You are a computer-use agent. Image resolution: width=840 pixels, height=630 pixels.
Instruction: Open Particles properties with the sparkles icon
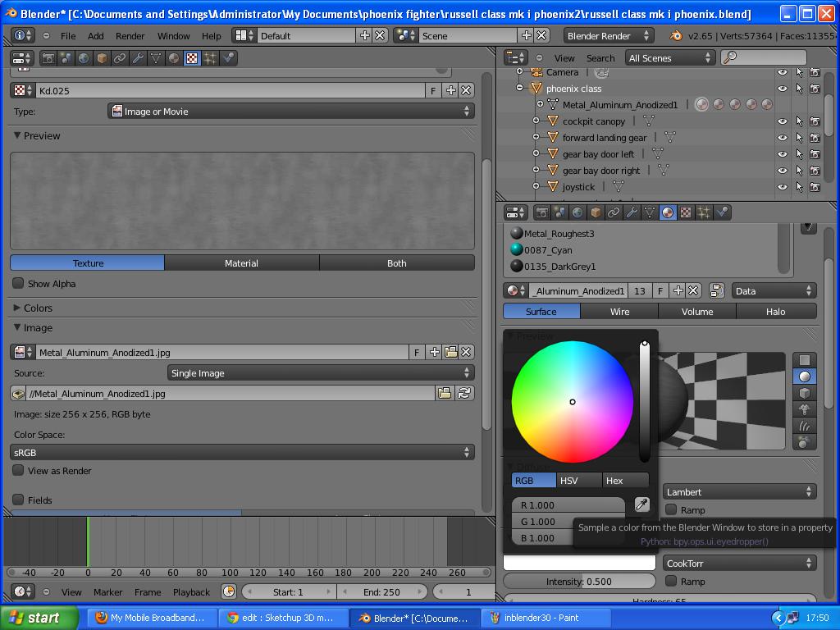coord(702,212)
